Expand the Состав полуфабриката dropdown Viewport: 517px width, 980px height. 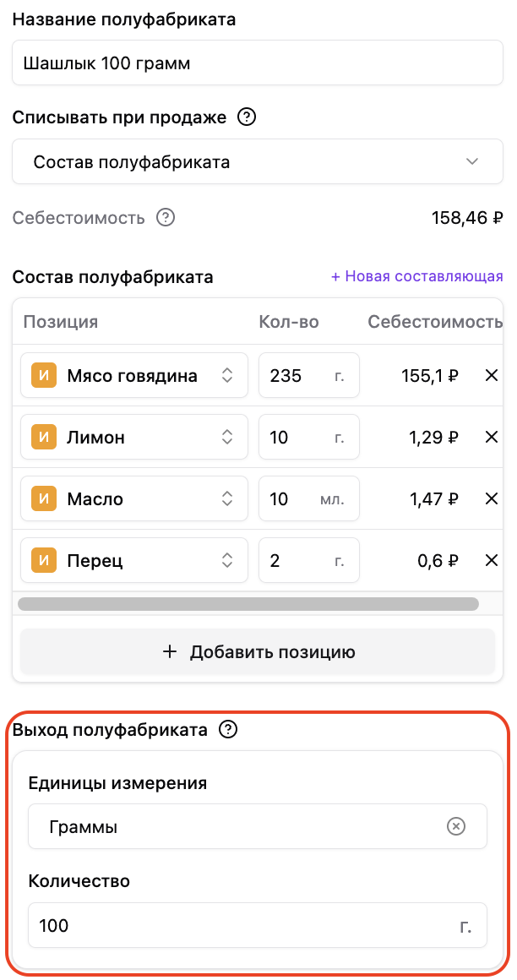(x=258, y=162)
